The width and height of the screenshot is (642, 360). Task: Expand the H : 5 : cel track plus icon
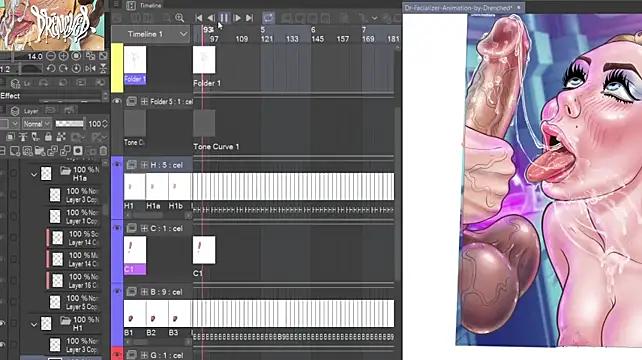144,165
